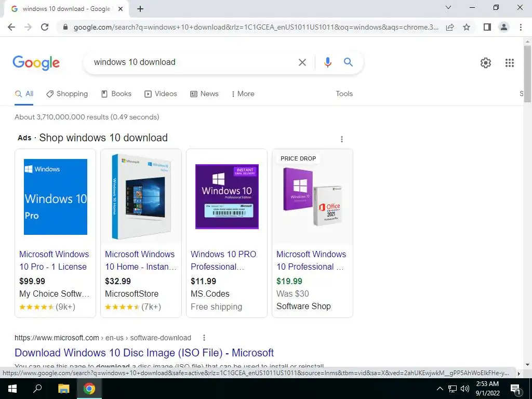Click the browser forward arrow

click(28, 27)
